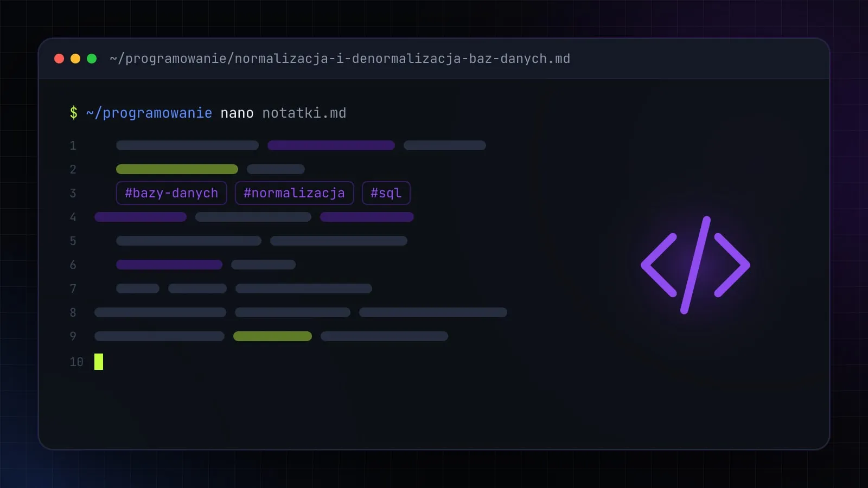The image size is (868, 488).
Task: Click line number 10 in gutter
Action: pyautogui.click(x=76, y=362)
